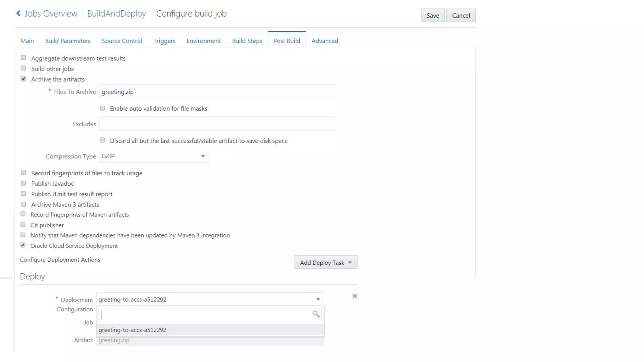Click the Excludes input field
Viewport: 644px width, 362px height.
pos(217,124)
